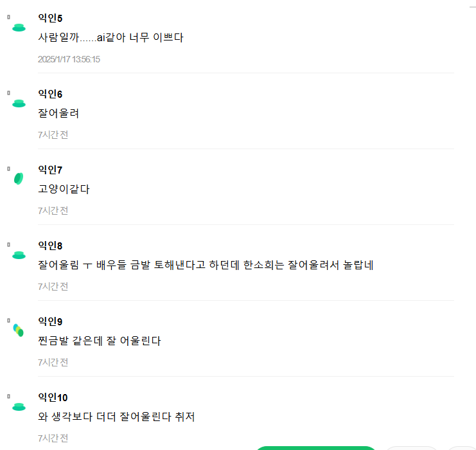Click 익인9's comment 찐금발 같은데 잘 어울린다
Viewport: 476px width, 450px height.
point(99,341)
